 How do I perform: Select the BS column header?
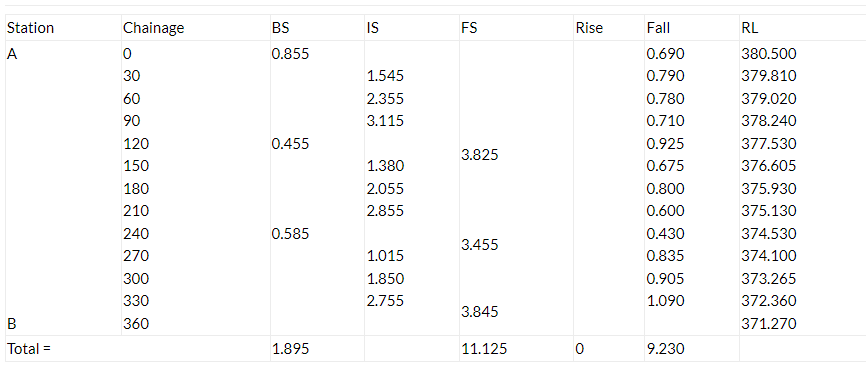(281, 28)
